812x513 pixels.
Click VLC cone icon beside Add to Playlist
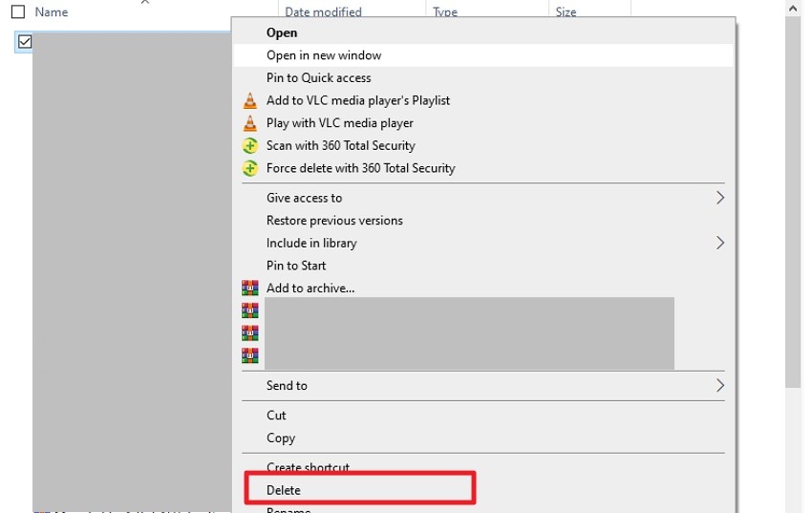(x=249, y=100)
